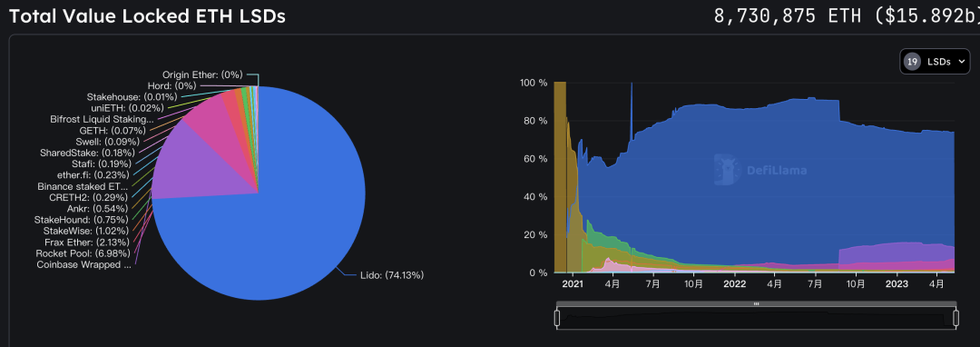This screenshot has width=980, height=347.
Task: Click the Lido (74.13%) label
Action: pos(392,275)
